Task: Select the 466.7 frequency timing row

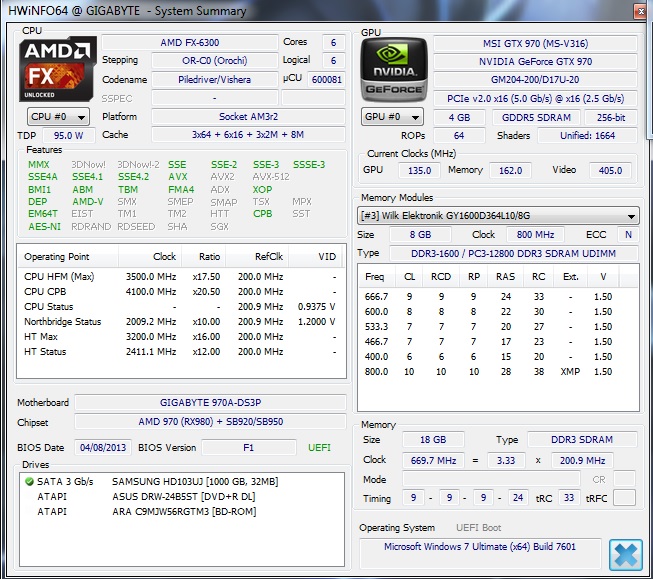Action: 498,342
